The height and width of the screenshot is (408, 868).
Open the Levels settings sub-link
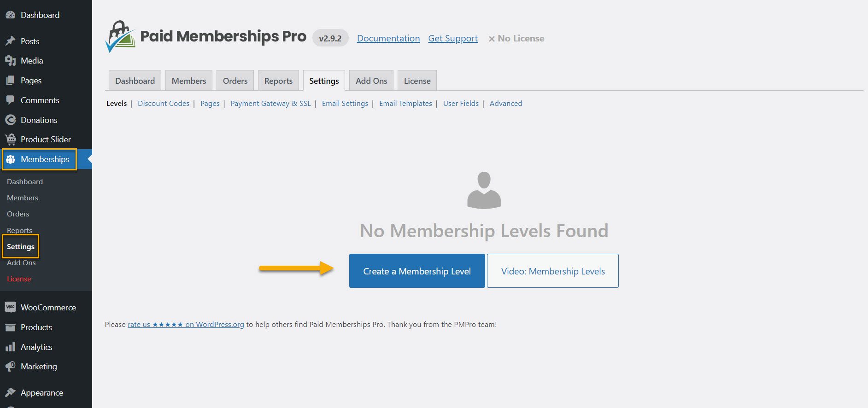(117, 103)
